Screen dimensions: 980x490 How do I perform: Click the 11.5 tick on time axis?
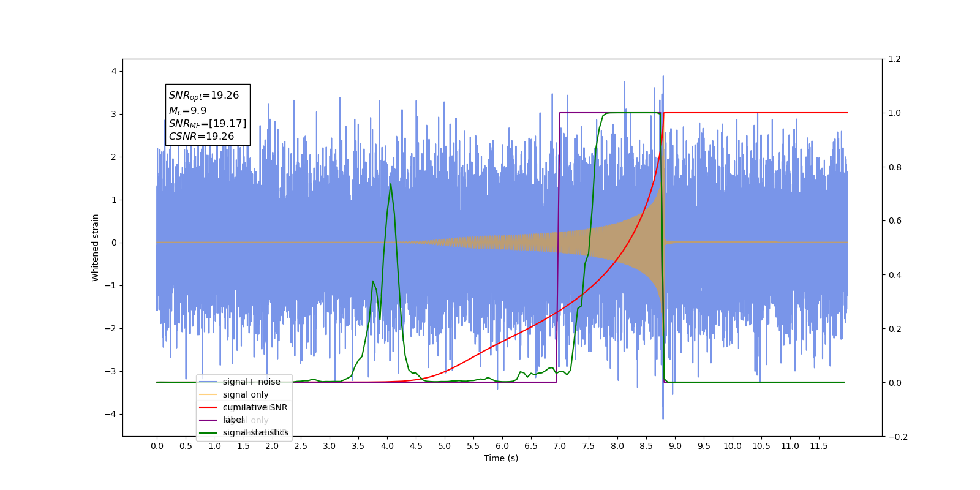tap(819, 446)
